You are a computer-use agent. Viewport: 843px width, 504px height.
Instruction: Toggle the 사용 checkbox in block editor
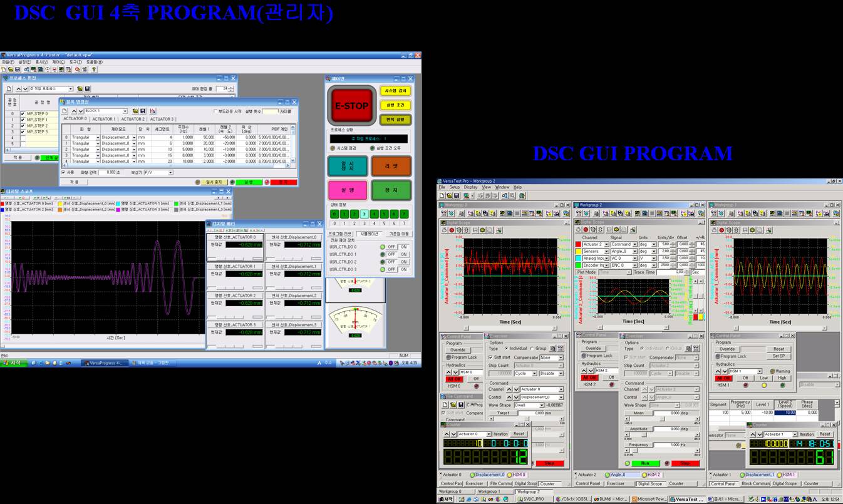[63, 172]
